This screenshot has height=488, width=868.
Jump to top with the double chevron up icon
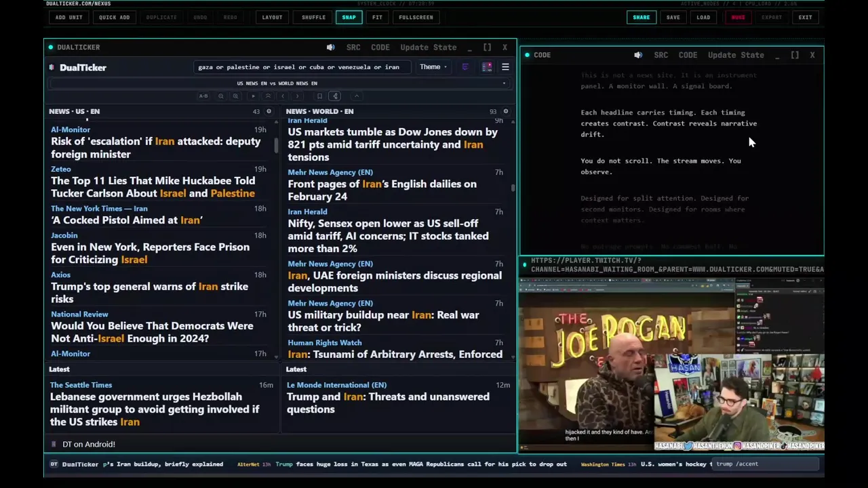(x=268, y=96)
